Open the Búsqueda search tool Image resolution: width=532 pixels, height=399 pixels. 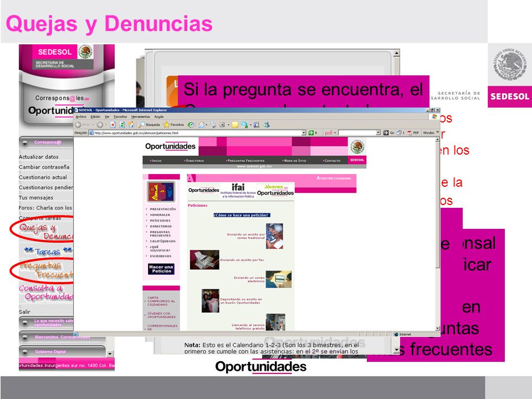click(149, 125)
